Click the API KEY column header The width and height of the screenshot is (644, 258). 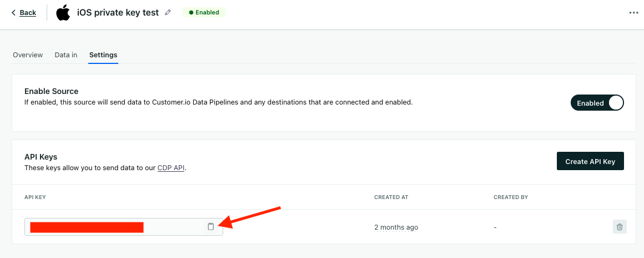(x=36, y=197)
